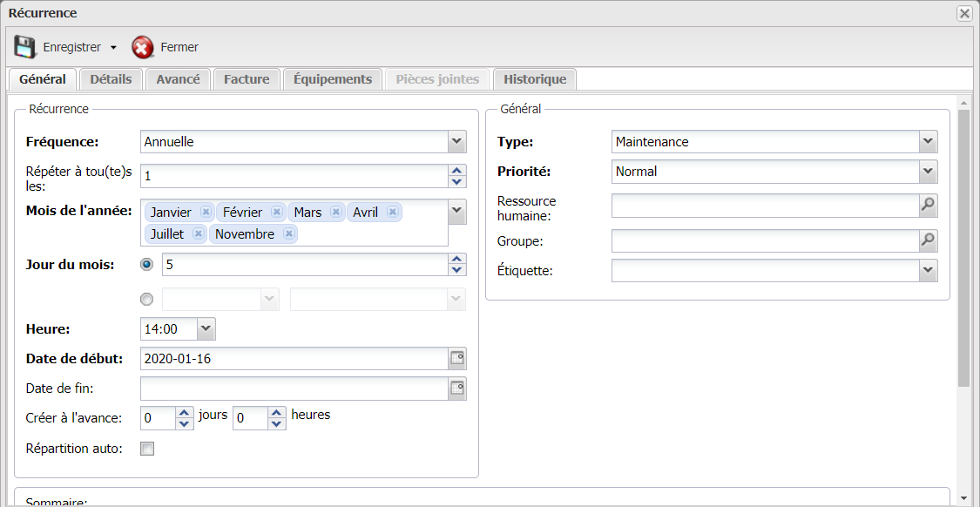Click the Jour du mois field showing 5
Image resolution: width=980 pixels, height=507 pixels.
point(305,265)
